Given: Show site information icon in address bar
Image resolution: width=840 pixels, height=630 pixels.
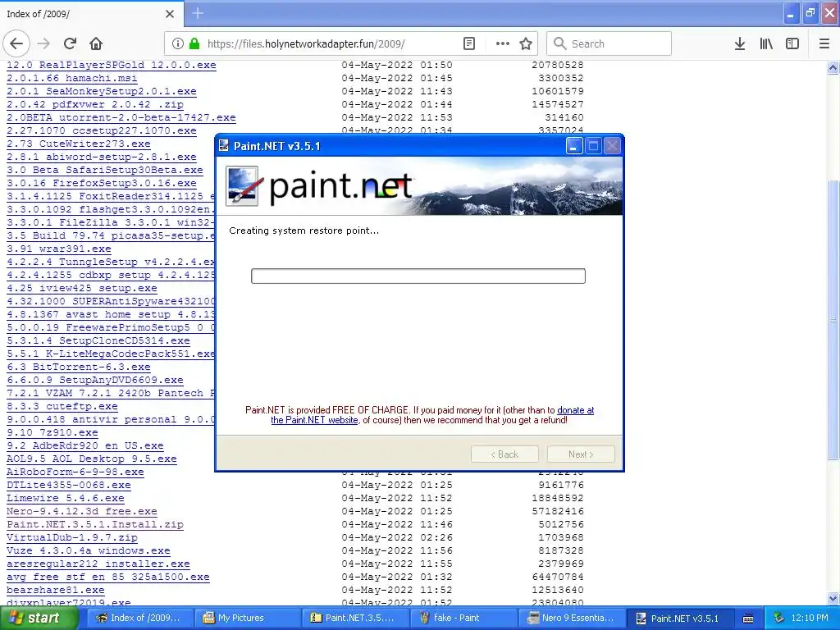Looking at the screenshot, I should click(178, 43).
